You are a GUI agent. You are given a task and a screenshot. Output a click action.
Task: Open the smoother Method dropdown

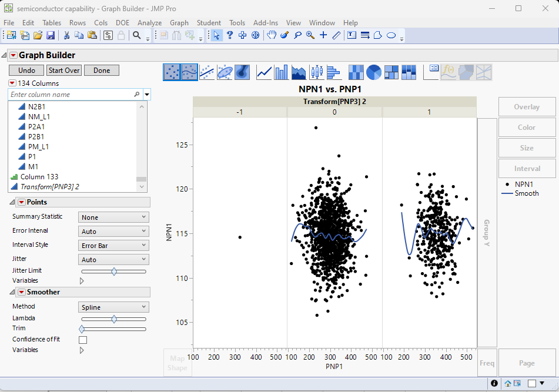(113, 307)
